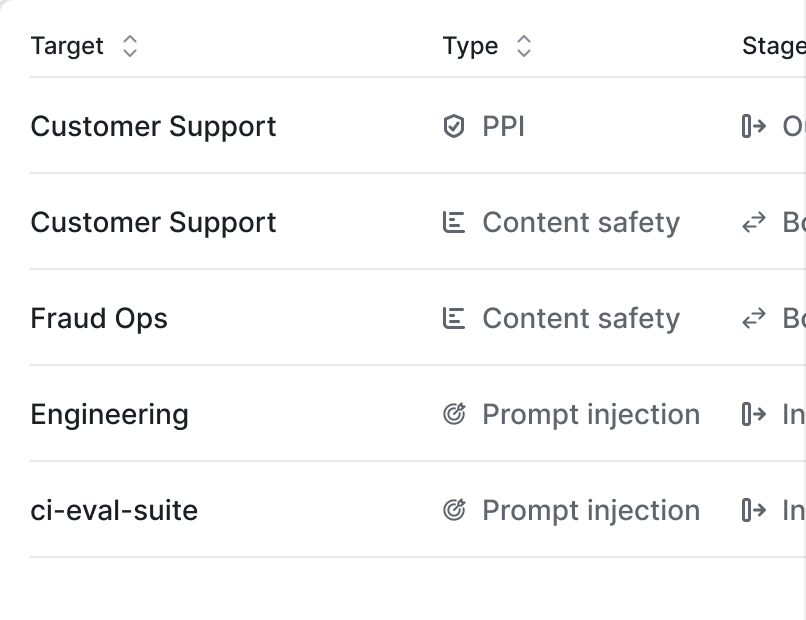
Task: Select the ci-eval-suite target name
Action: (114, 510)
